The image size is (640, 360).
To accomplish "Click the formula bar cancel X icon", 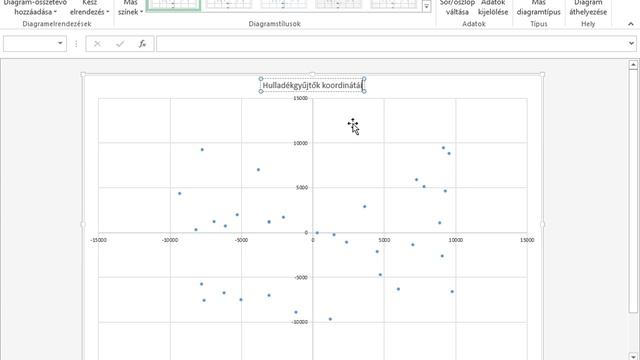I will point(97,44).
